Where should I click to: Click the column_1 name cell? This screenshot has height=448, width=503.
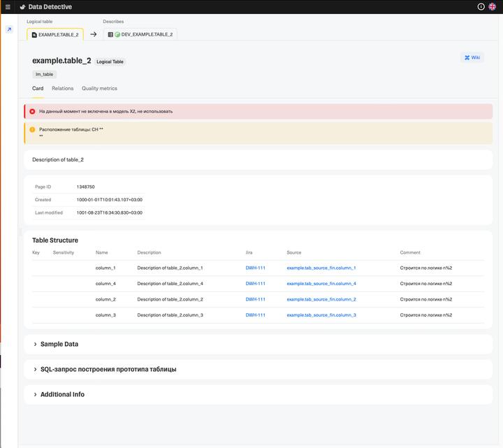pyautogui.click(x=105, y=268)
